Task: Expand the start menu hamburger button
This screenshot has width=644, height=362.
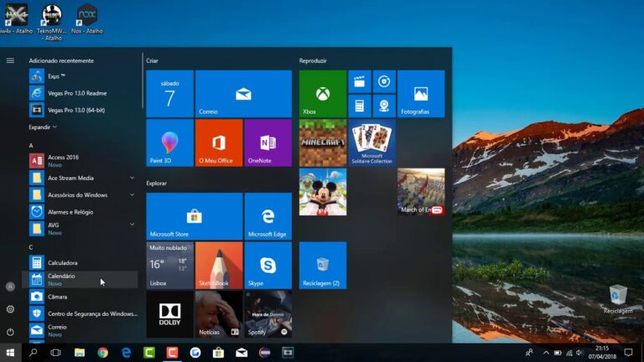Action: pyautogui.click(x=10, y=60)
